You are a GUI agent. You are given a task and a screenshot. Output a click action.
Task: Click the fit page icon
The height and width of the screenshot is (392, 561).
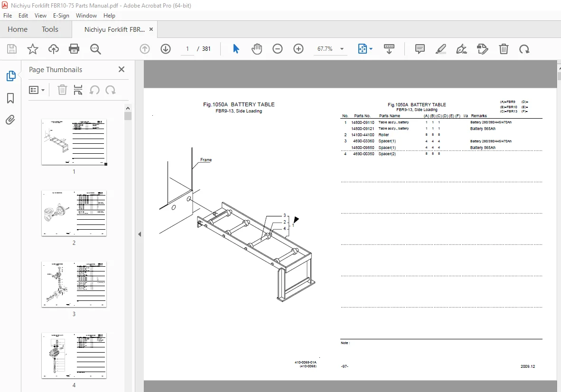(x=363, y=49)
